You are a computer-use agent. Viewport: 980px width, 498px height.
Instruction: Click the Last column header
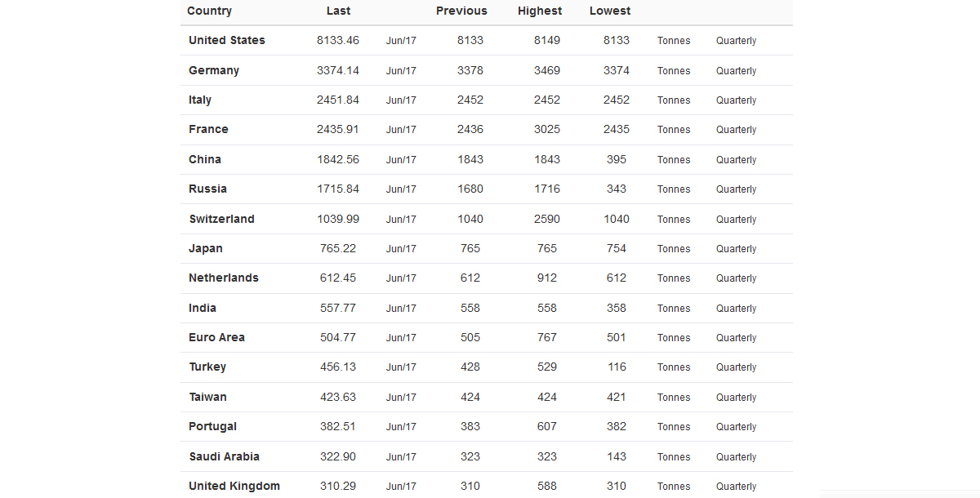(338, 11)
